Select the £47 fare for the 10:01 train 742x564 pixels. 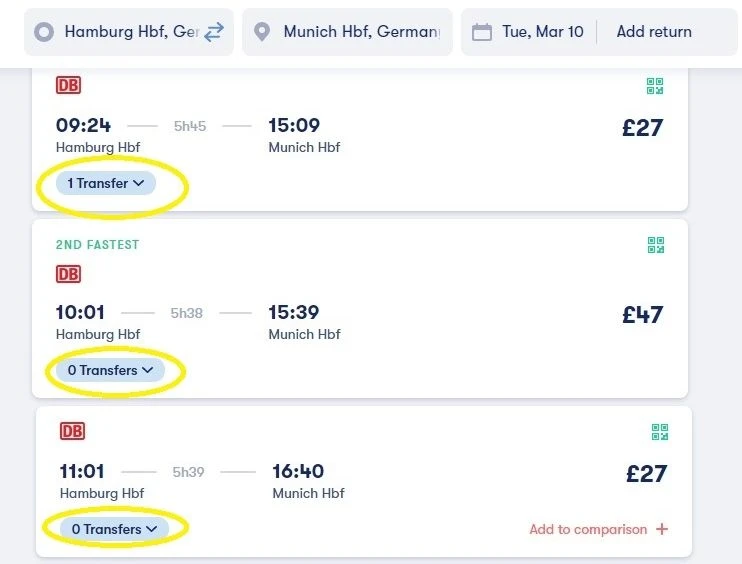[643, 315]
